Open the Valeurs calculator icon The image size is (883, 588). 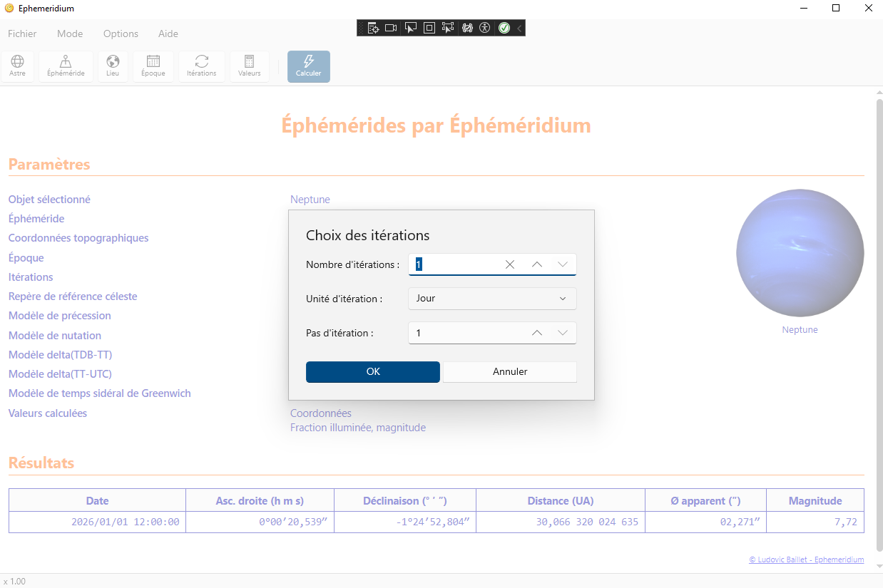[249, 66]
